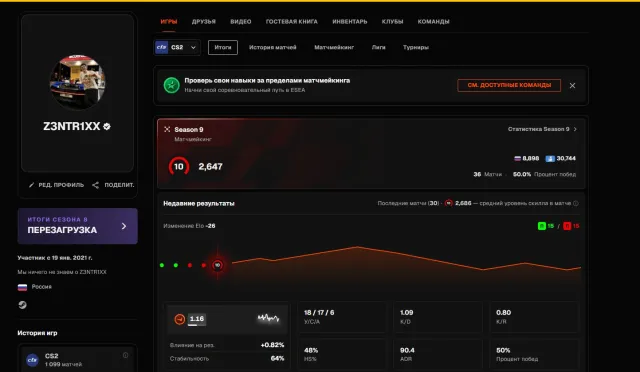The image size is (640, 372).
Task: Click the 1.09 K/D stat
Action: (x=437, y=317)
